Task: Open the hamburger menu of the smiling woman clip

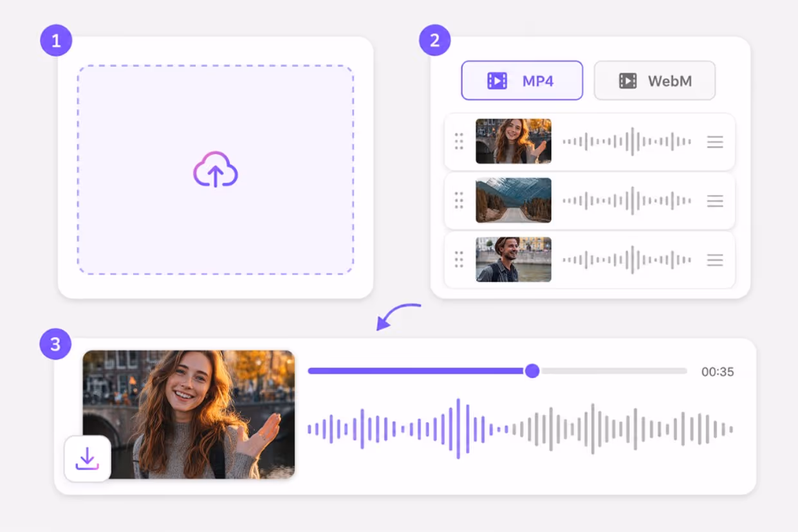Action: point(715,142)
